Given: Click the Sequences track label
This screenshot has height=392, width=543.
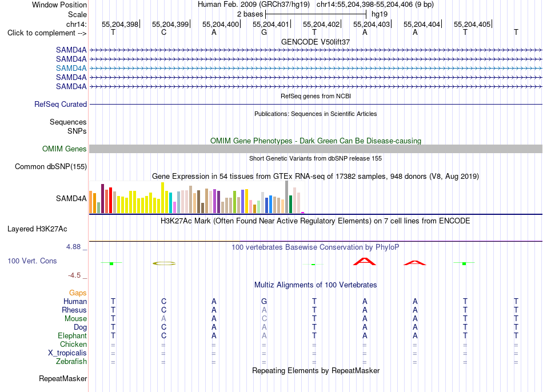Looking at the screenshot, I should coord(68,122).
